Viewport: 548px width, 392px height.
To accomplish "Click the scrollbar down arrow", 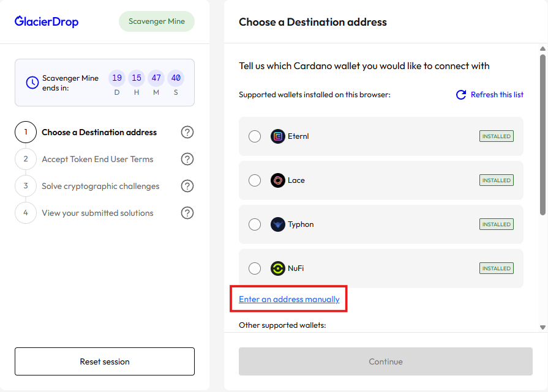I will tap(542, 327).
